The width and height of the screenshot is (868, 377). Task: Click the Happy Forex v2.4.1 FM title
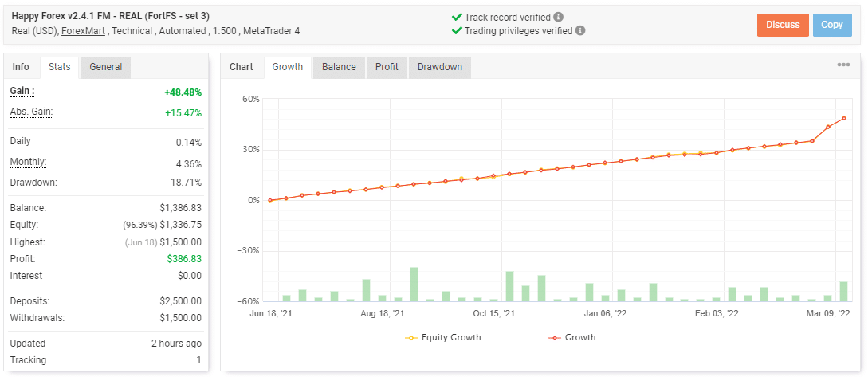pos(111,16)
